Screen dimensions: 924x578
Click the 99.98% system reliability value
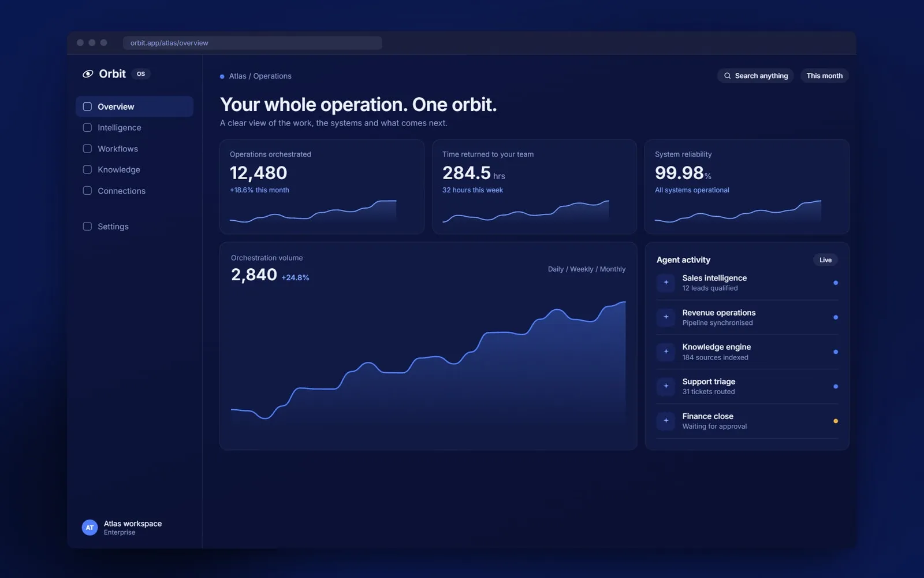[x=683, y=173]
